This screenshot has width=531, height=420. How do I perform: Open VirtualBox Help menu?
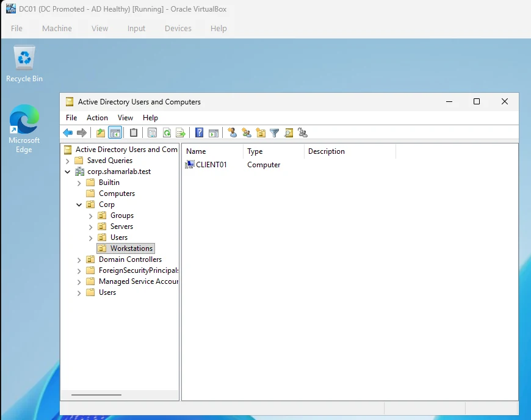click(x=219, y=29)
